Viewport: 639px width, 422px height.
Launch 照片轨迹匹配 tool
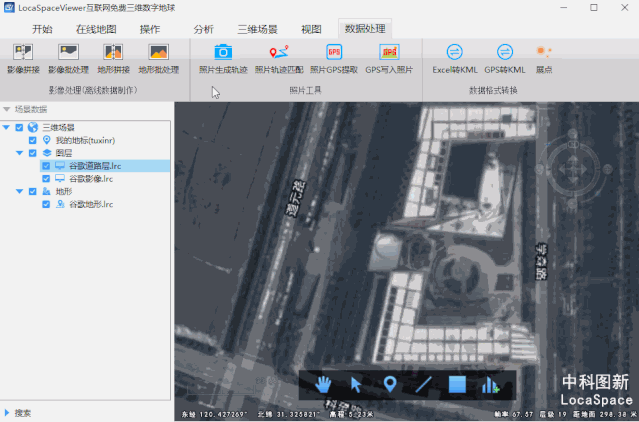point(279,59)
